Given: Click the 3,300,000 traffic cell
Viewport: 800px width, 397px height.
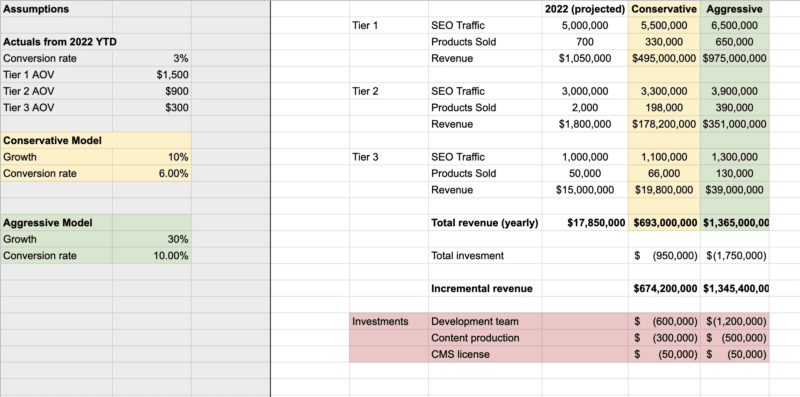Looking at the screenshot, I should coord(664,91).
